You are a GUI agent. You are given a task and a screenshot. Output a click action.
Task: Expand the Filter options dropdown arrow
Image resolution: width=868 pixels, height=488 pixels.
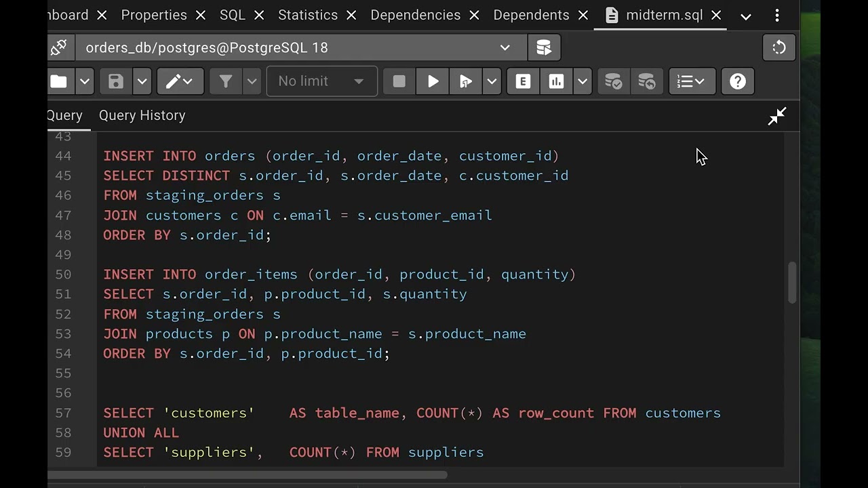click(x=252, y=81)
